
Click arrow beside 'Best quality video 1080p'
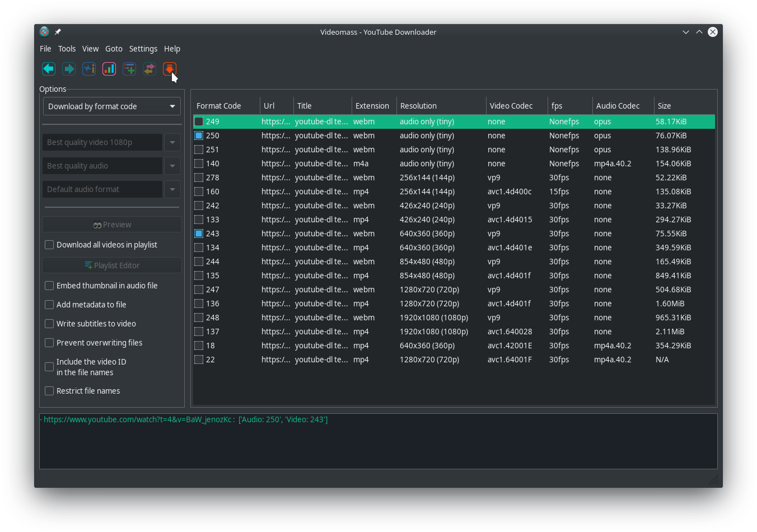[172, 142]
